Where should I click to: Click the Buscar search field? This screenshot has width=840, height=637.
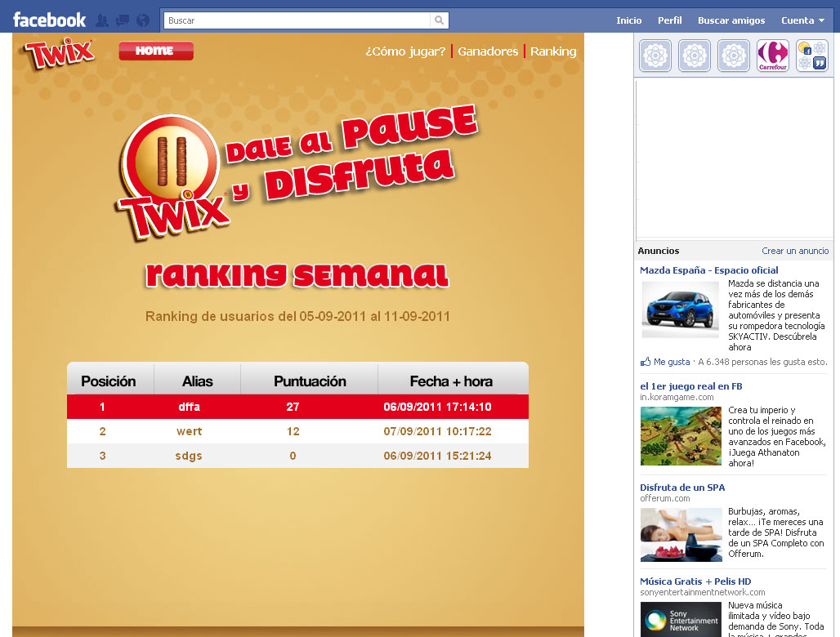297,20
